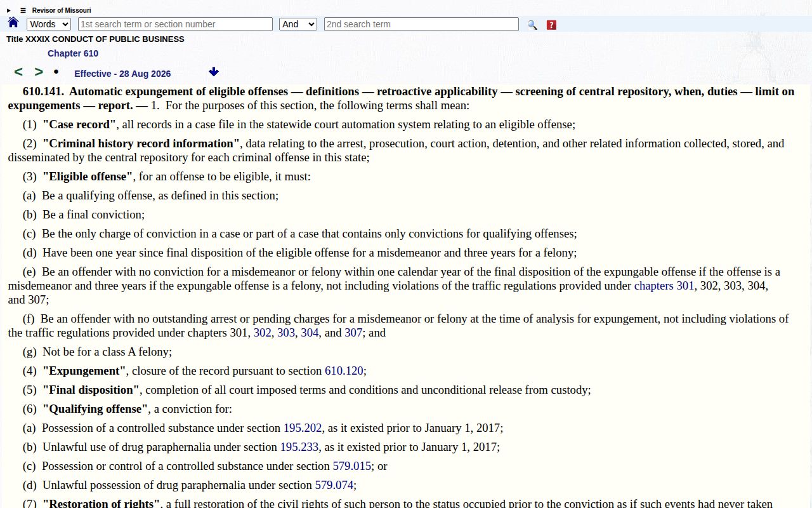Follow the section 610.120 link
The width and height of the screenshot is (812, 508).
pyautogui.click(x=344, y=371)
